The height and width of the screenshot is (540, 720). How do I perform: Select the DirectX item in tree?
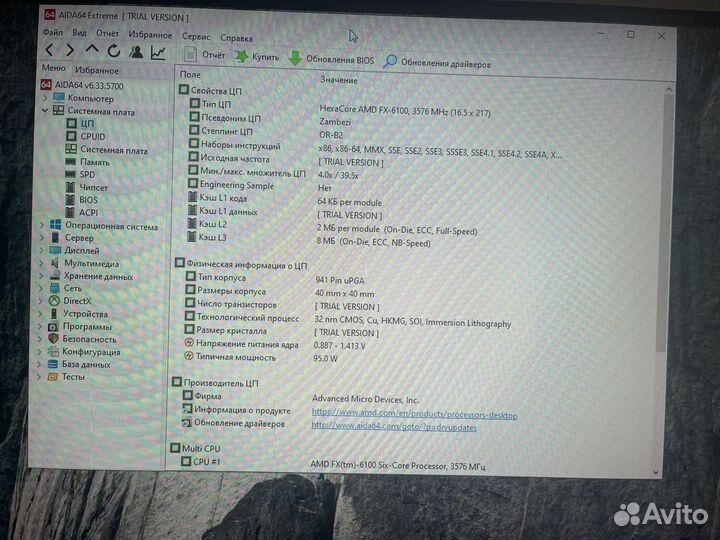pos(77,300)
